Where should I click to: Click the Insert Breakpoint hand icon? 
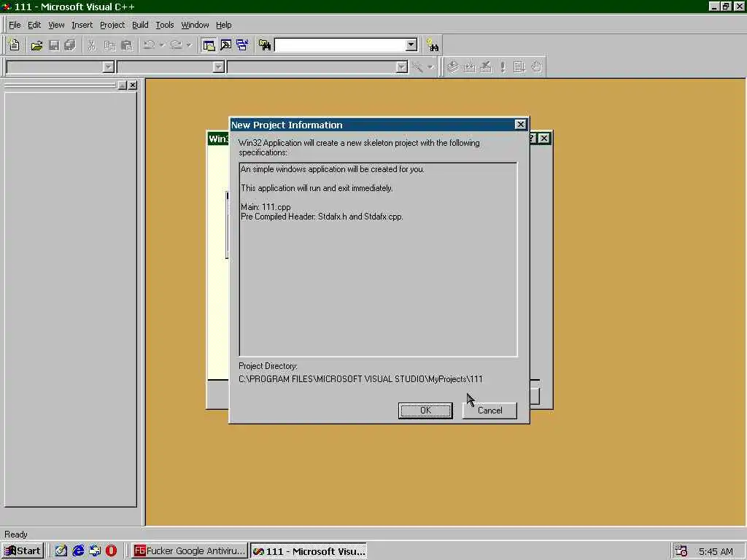(x=536, y=67)
